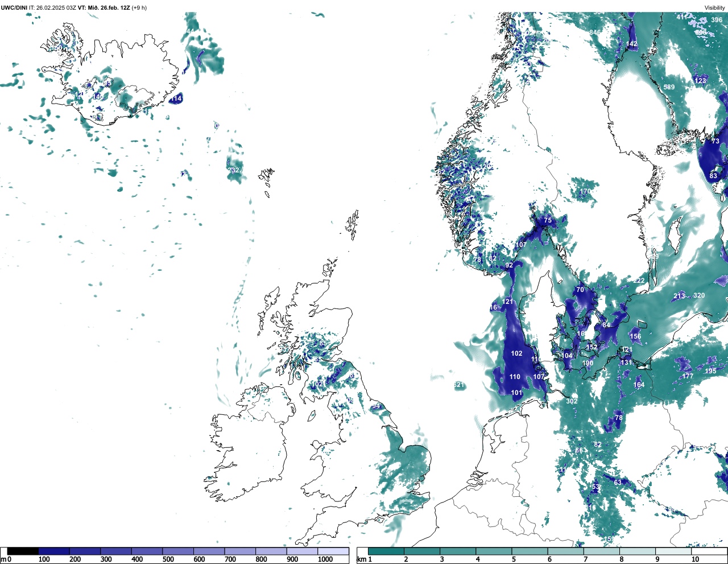Click the '232' value south-east of Iceland
The height and width of the screenshot is (564, 728).
tap(233, 170)
